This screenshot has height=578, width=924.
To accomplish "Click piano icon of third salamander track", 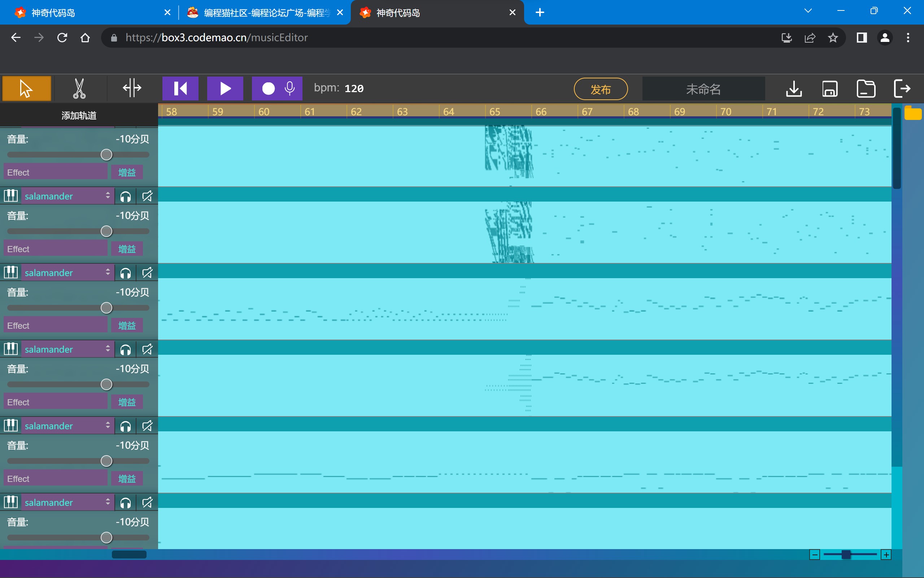I will (11, 348).
